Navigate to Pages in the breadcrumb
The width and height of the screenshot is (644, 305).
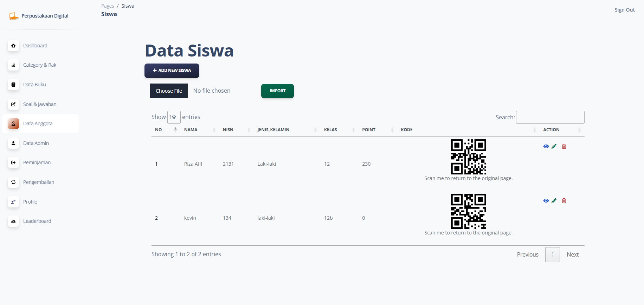pyautogui.click(x=107, y=6)
